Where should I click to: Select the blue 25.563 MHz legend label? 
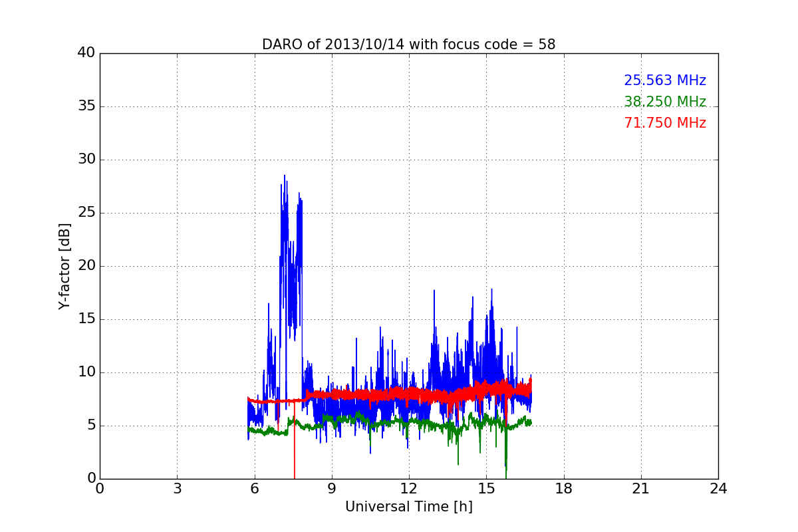pos(665,80)
